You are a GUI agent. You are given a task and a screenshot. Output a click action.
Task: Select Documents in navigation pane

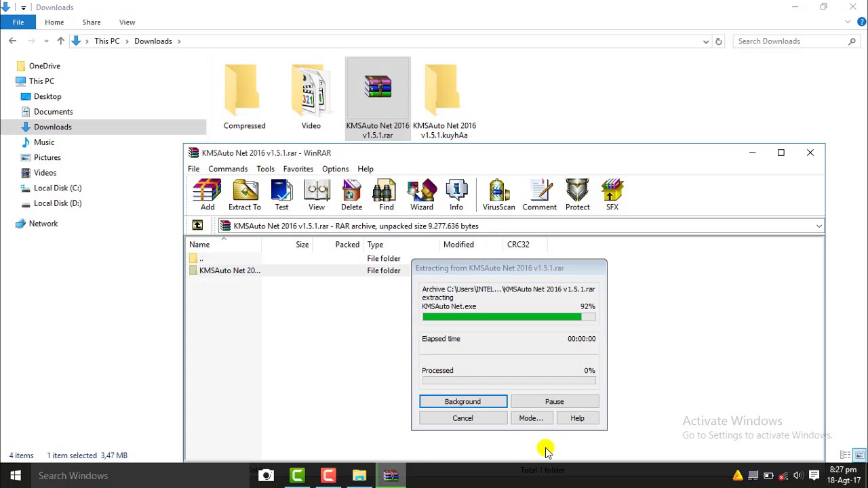(x=53, y=112)
